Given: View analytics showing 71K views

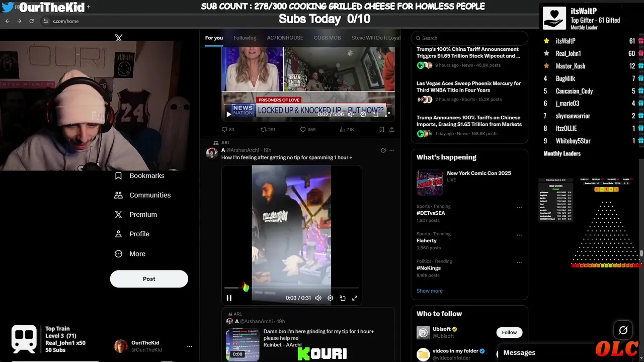Looking at the screenshot, I should 347,129.
